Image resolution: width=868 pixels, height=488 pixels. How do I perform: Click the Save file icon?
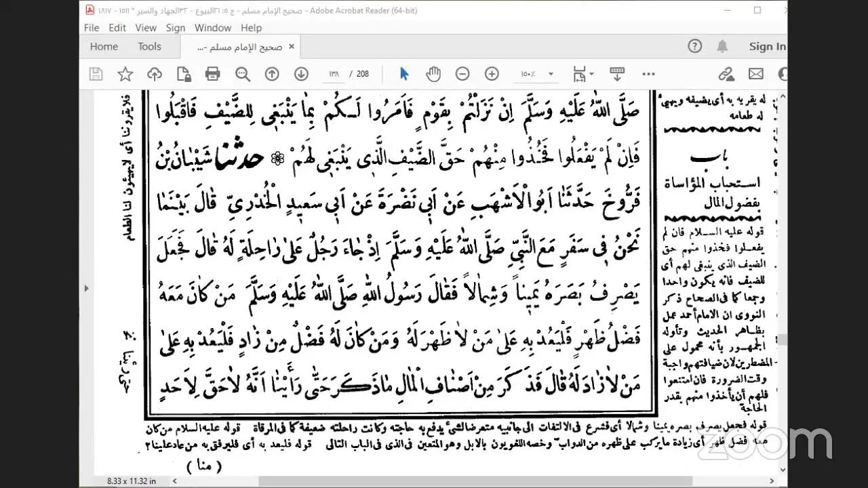coord(96,74)
